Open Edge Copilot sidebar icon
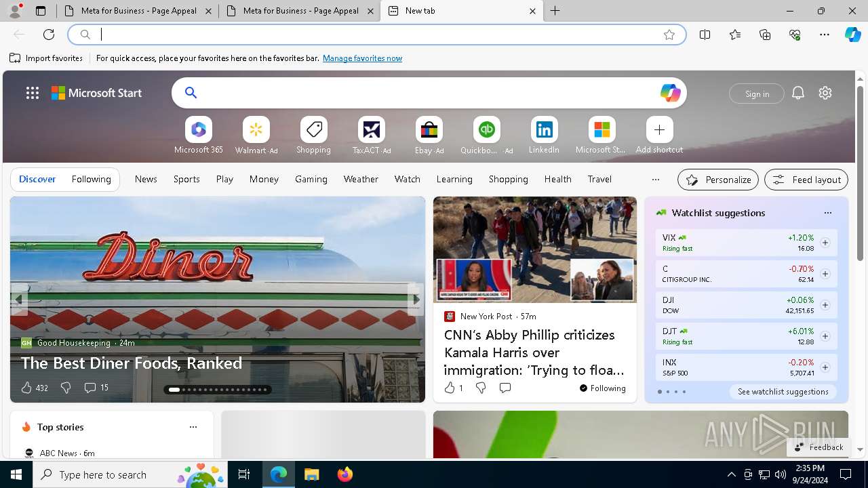868x488 pixels. (x=852, y=35)
